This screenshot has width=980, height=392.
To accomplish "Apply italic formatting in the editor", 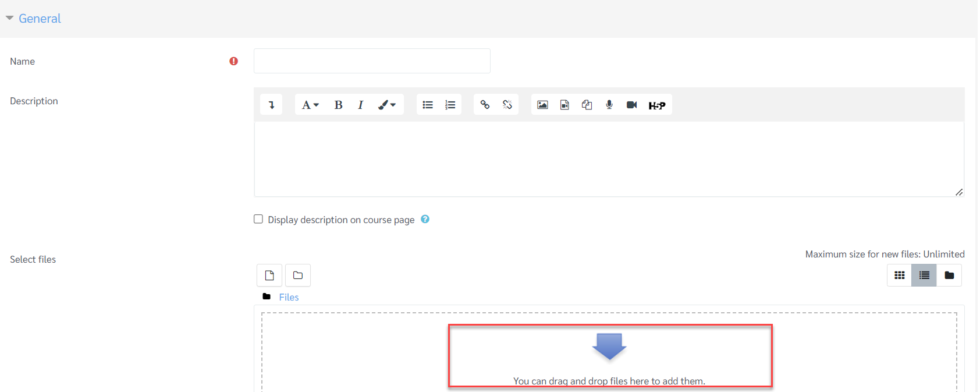I will (x=360, y=105).
